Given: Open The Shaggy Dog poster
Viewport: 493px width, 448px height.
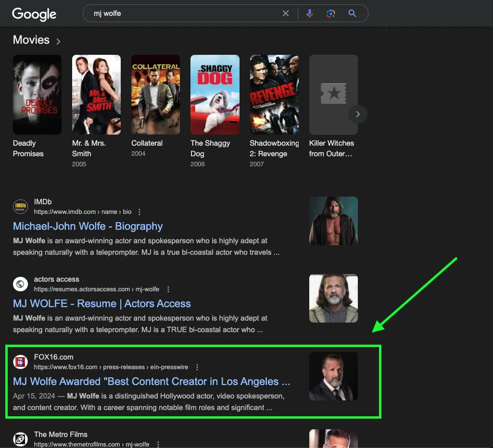Looking at the screenshot, I should [215, 95].
